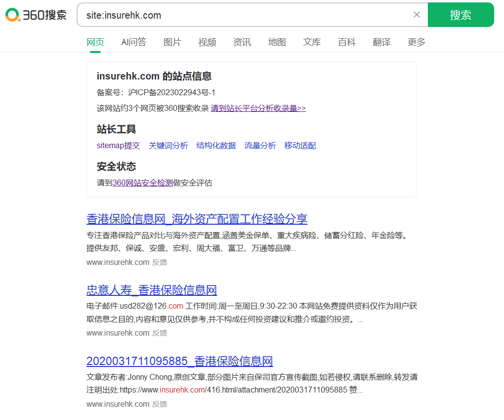Image resolution: width=504 pixels, height=420 pixels.
Task: Open the 关键词分析 webmaster tool
Action: [168, 145]
